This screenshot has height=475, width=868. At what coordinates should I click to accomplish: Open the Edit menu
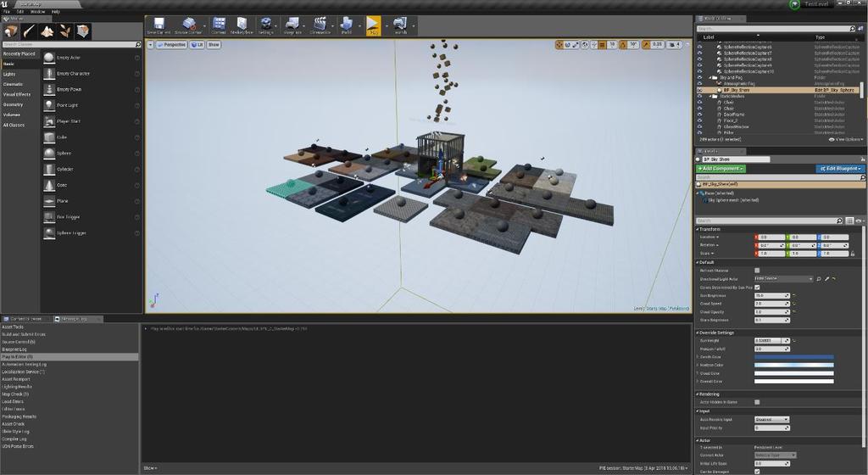(20, 12)
